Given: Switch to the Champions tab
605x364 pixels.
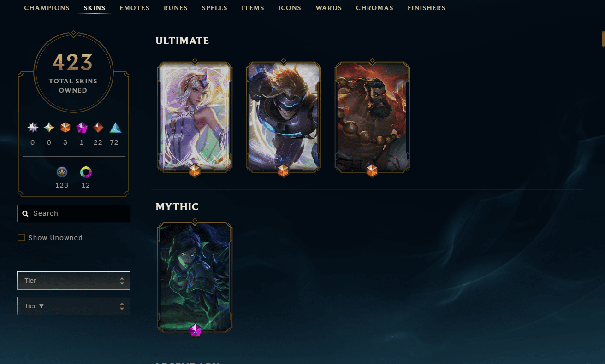Looking at the screenshot, I should point(47,8).
